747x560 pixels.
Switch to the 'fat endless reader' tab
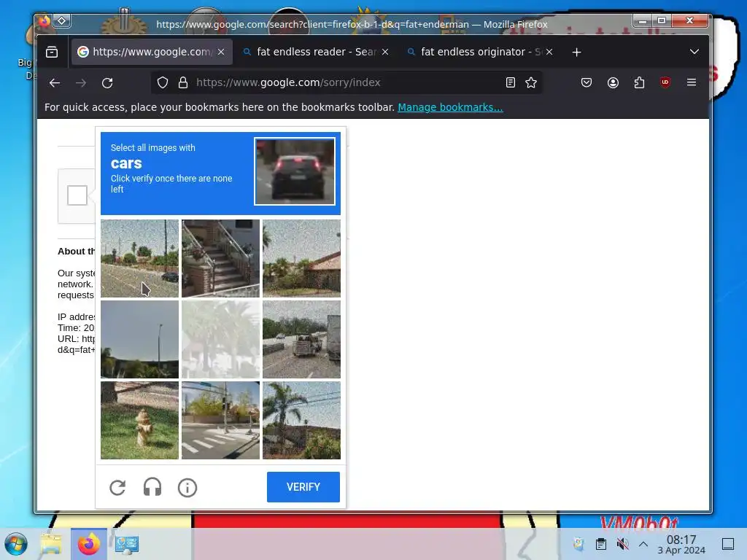coord(315,52)
